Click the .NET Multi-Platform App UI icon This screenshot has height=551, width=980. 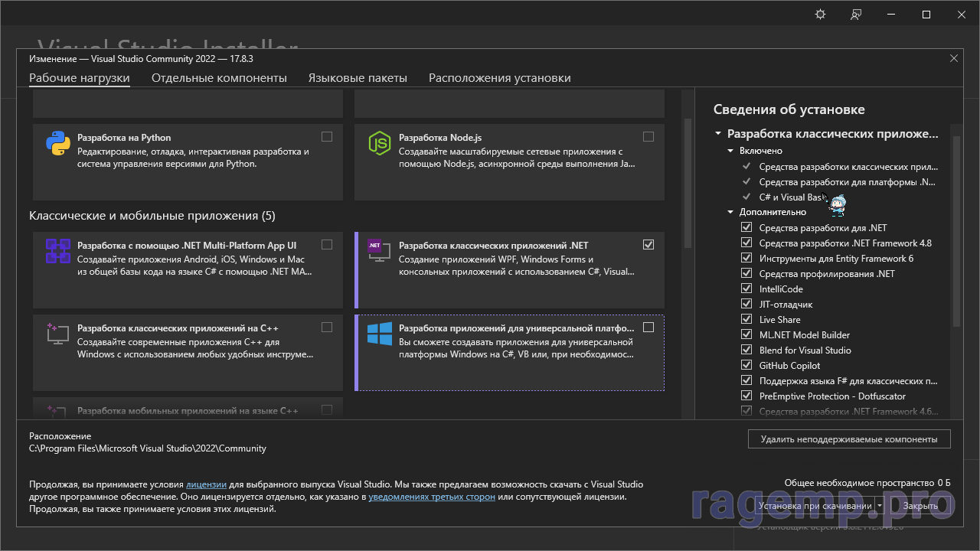click(58, 251)
